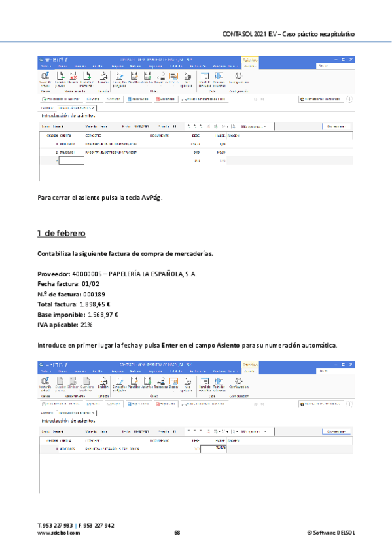Click Notificaciones electrónicas button in second screenshot

pos(321,404)
